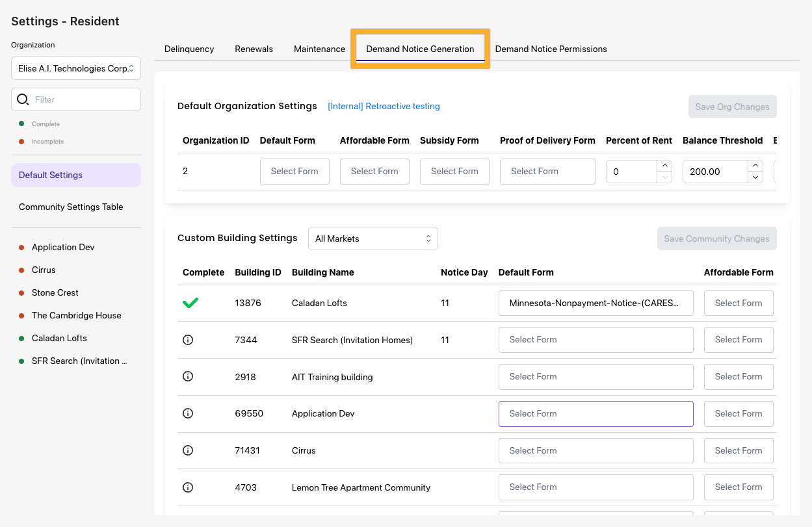Open Application Dev Default Form selector

click(596, 413)
